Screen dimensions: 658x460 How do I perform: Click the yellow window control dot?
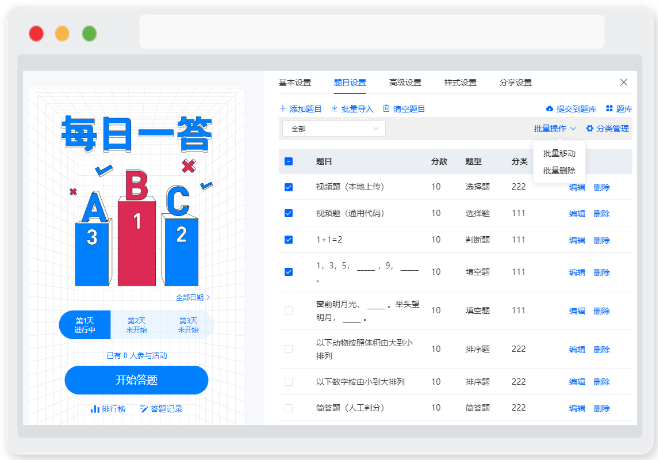[63, 34]
